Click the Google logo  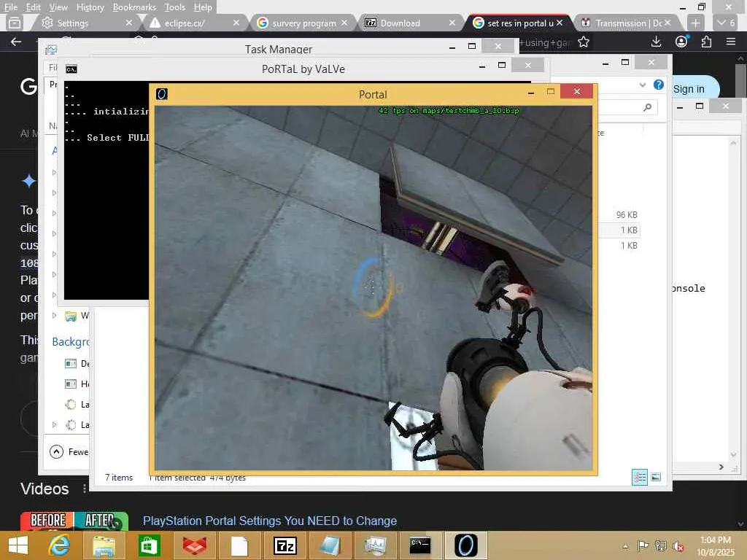click(x=28, y=86)
